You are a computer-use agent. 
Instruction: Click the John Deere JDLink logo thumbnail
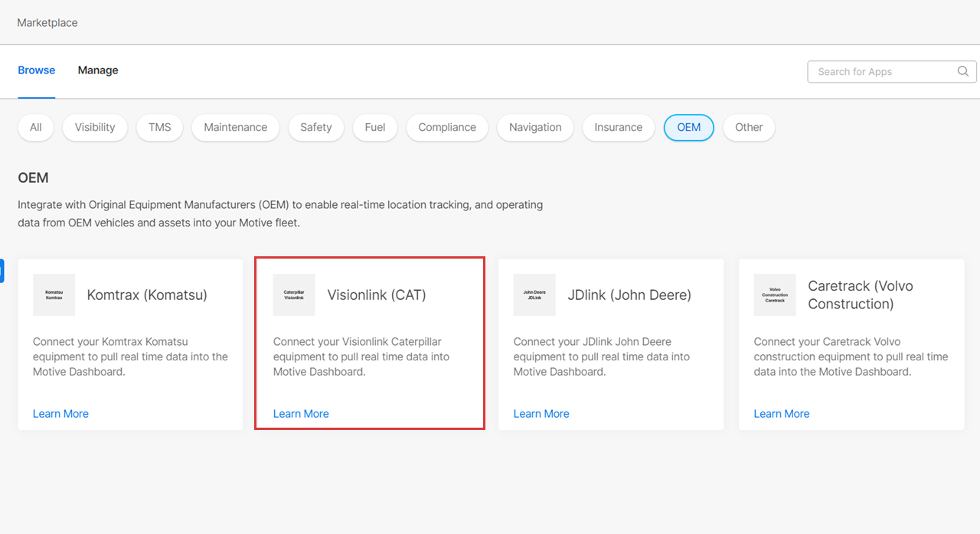534,295
